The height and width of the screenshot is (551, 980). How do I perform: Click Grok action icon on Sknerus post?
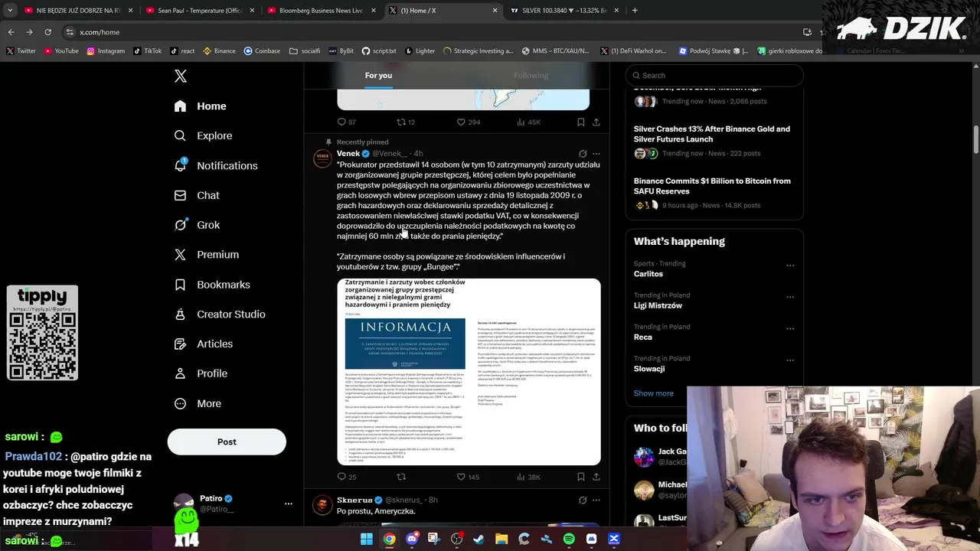coord(583,500)
